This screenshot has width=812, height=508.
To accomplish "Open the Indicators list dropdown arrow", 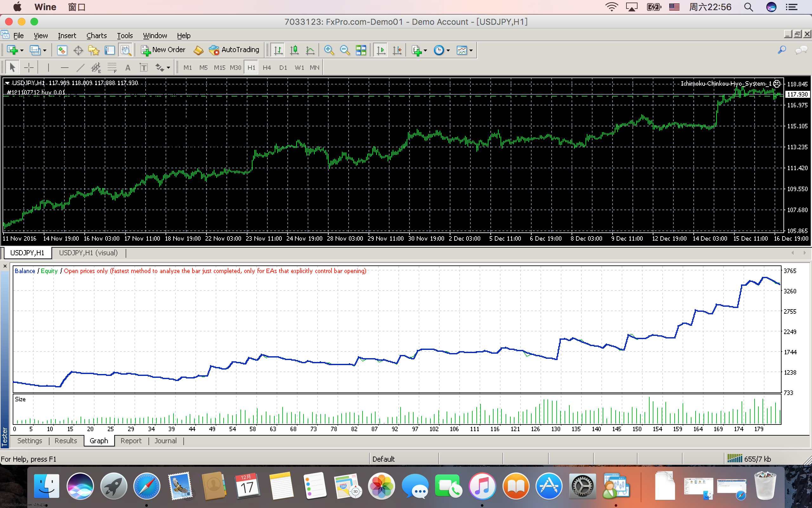I will (425, 50).
